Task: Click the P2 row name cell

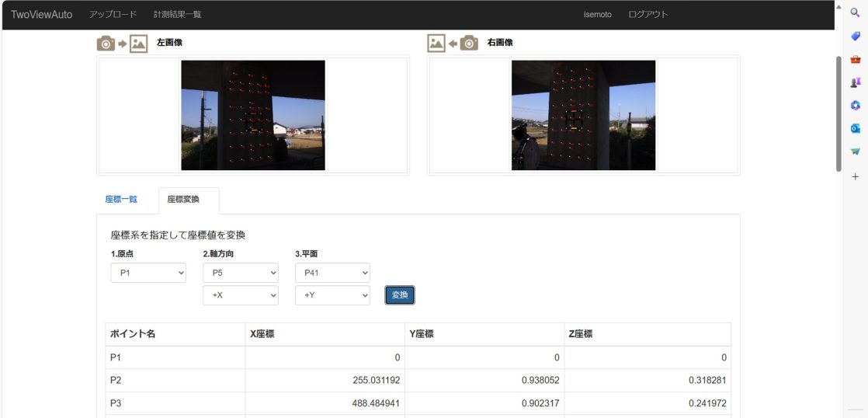Action: pos(175,381)
